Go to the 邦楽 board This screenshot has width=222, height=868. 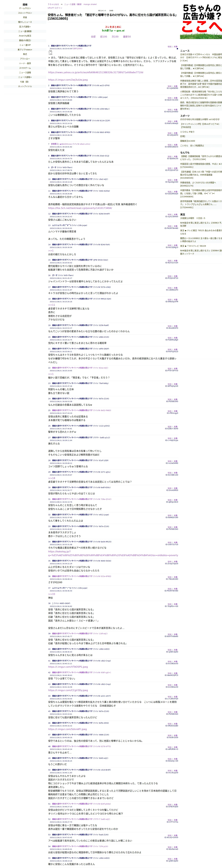tap(25, 18)
